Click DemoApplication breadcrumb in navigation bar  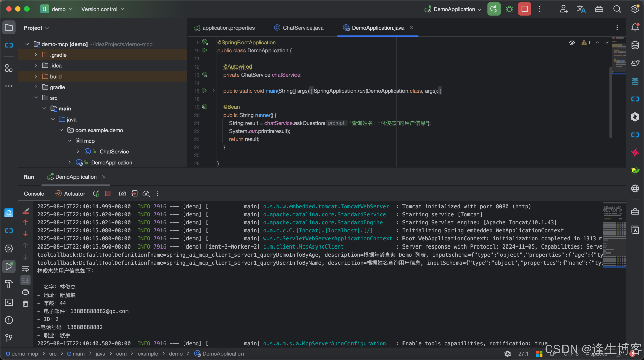click(219, 354)
